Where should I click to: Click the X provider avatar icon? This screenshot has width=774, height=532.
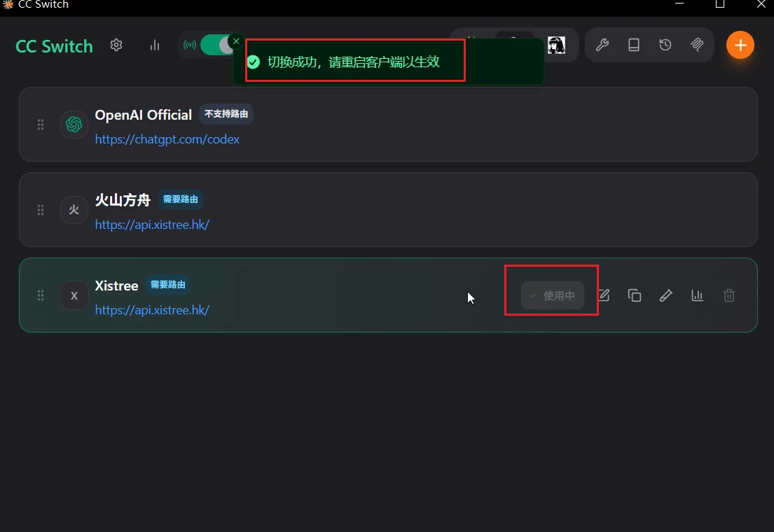click(74, 295)
